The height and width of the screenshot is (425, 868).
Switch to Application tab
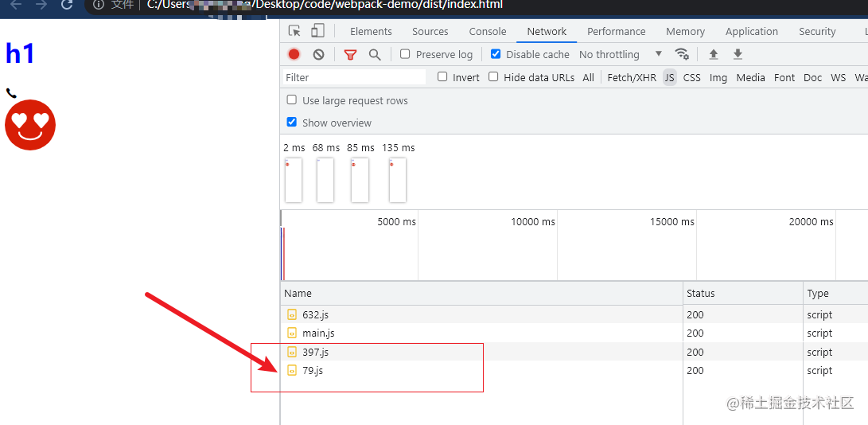[752, 32]
